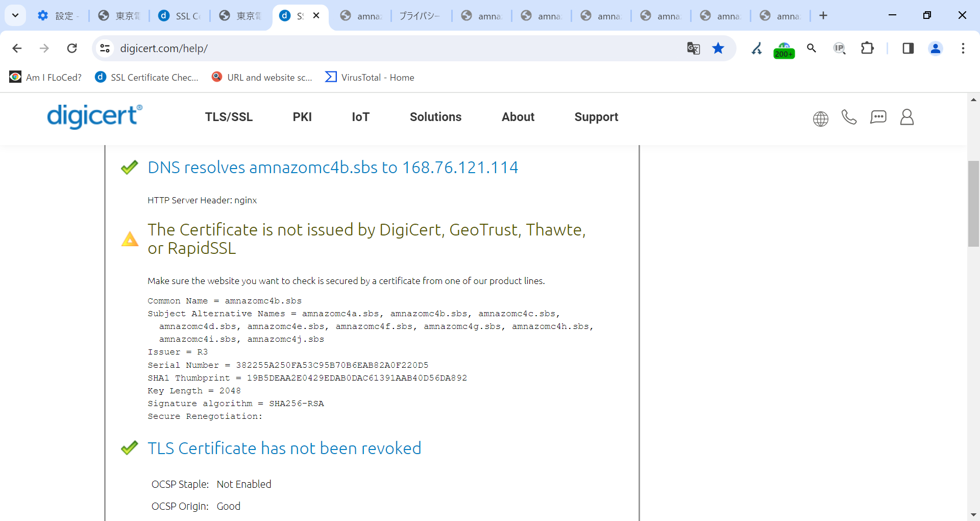Toggle the browser side panel
This screenshot has height=521, width=980.
(x=908, y=48)
